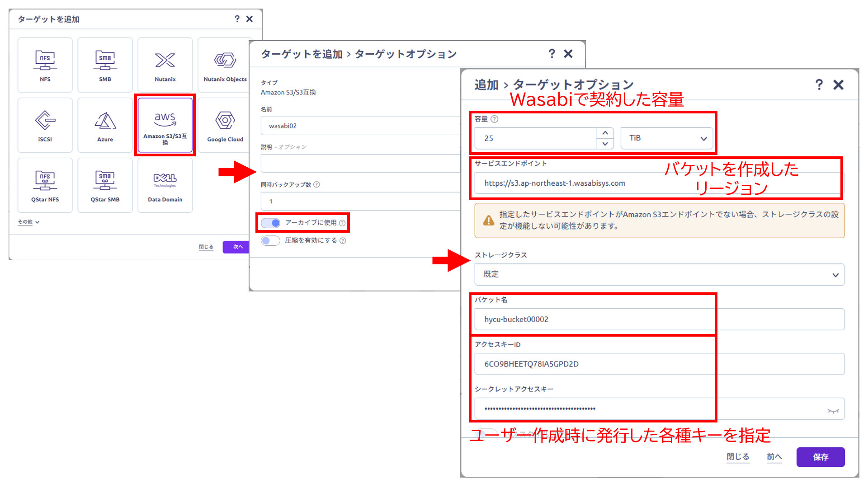Select the Dell Data Domain tile
Viewport: 868px width, 488px height.
[x=165, y=185]
